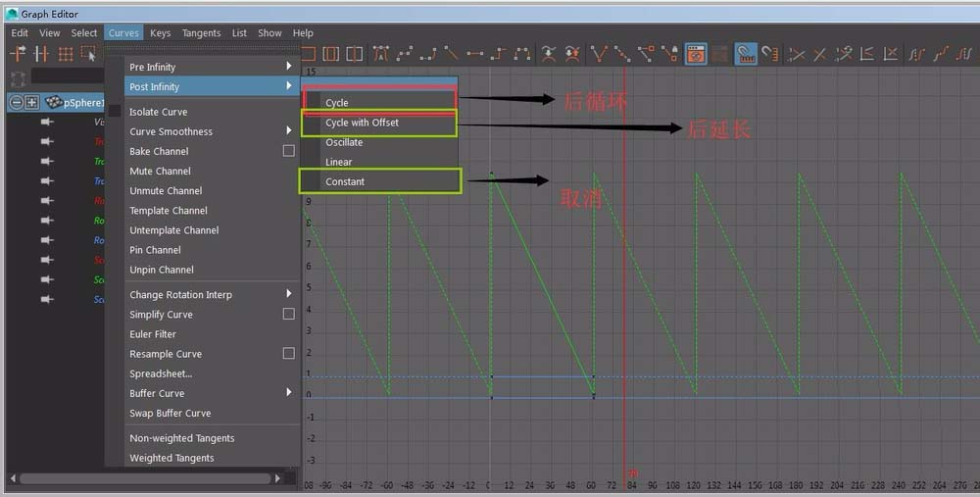The height and width of the screenshot is (497, 980).
Task: Toggle the Simplify Curve option box
Action: click(x=288, y=315)
